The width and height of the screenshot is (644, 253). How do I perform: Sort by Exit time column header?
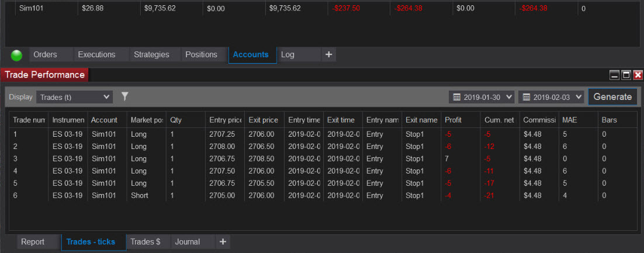pos(343,120)
